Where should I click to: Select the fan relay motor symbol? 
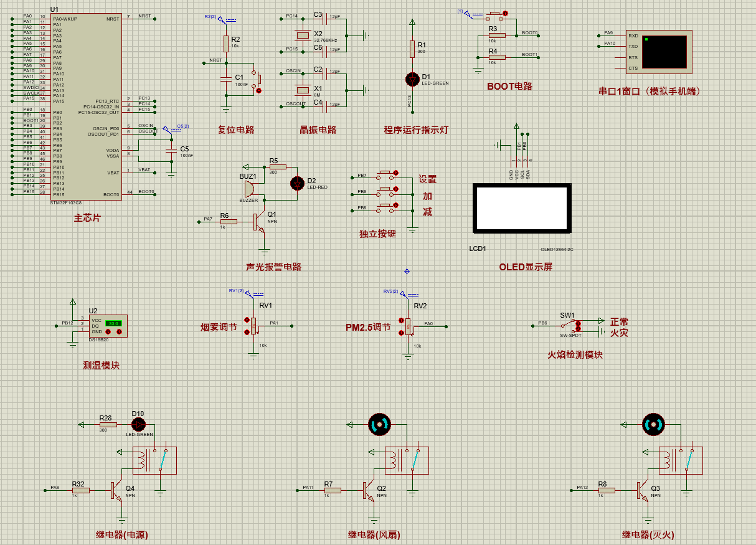[x=379, y=424]
